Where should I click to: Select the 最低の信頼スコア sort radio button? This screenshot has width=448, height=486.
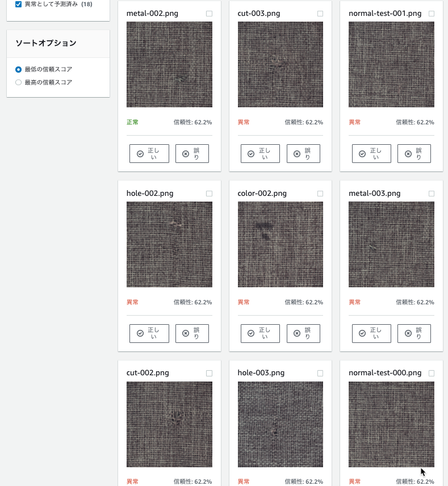tap(18, 69)
